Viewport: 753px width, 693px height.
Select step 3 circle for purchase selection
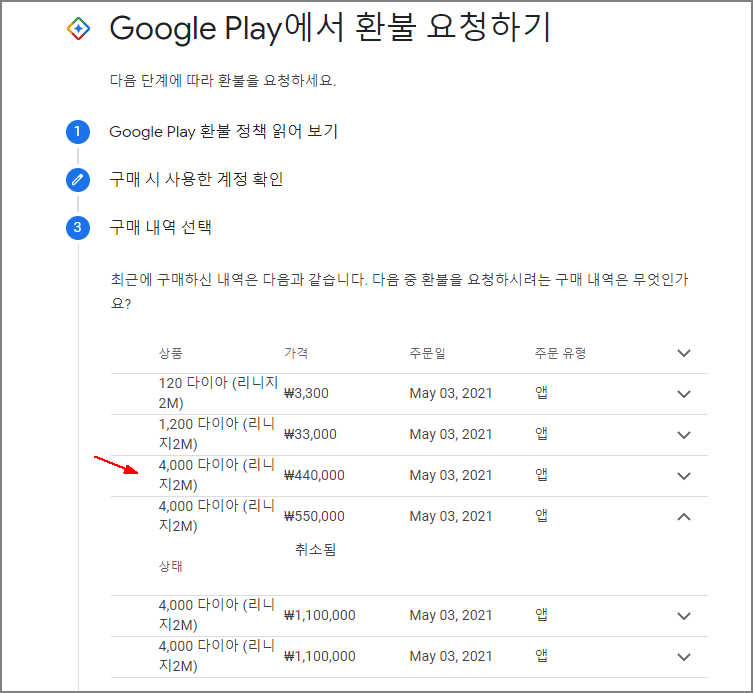coord(78,228)
